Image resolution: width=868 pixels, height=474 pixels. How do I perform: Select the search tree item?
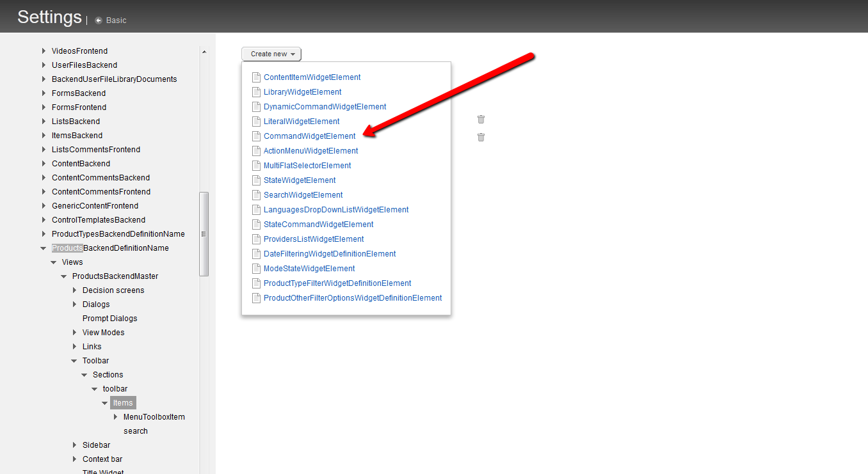click(135, 431)
